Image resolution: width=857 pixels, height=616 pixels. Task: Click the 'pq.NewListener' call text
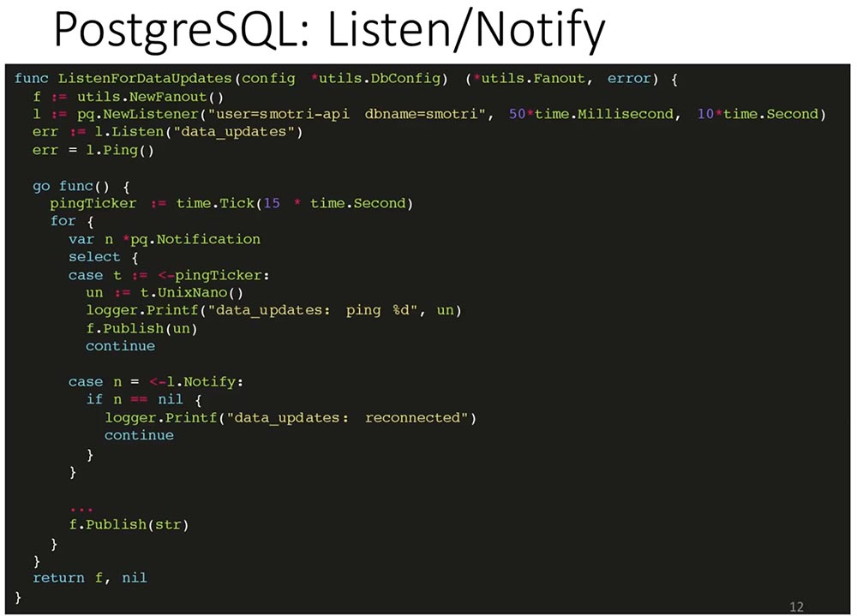tap(137, 114)
